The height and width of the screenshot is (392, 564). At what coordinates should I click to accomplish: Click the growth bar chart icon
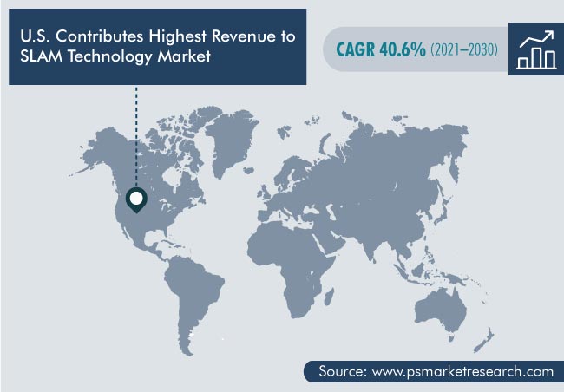tap(536, 49)
